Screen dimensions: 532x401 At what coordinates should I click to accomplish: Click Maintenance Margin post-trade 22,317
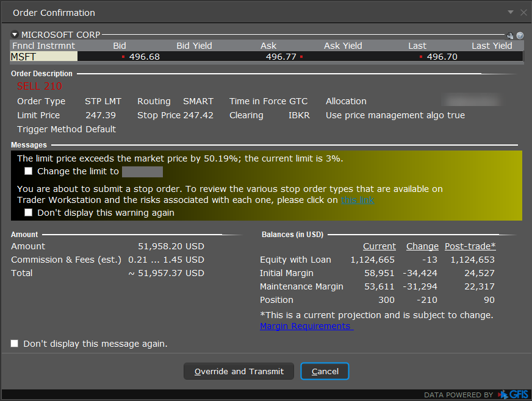coord(480,286)
